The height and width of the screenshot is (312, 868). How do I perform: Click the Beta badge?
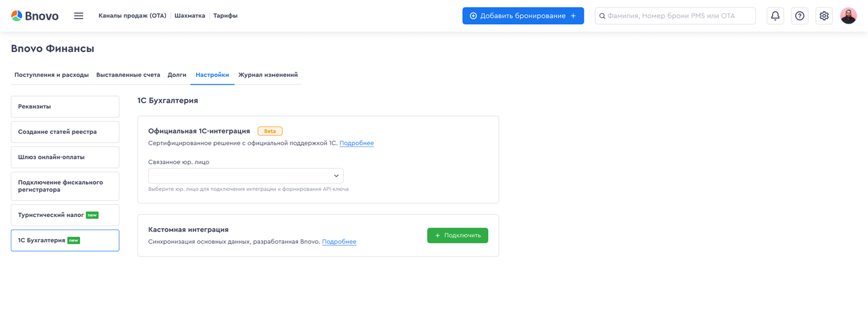click(x=270, y=131)
